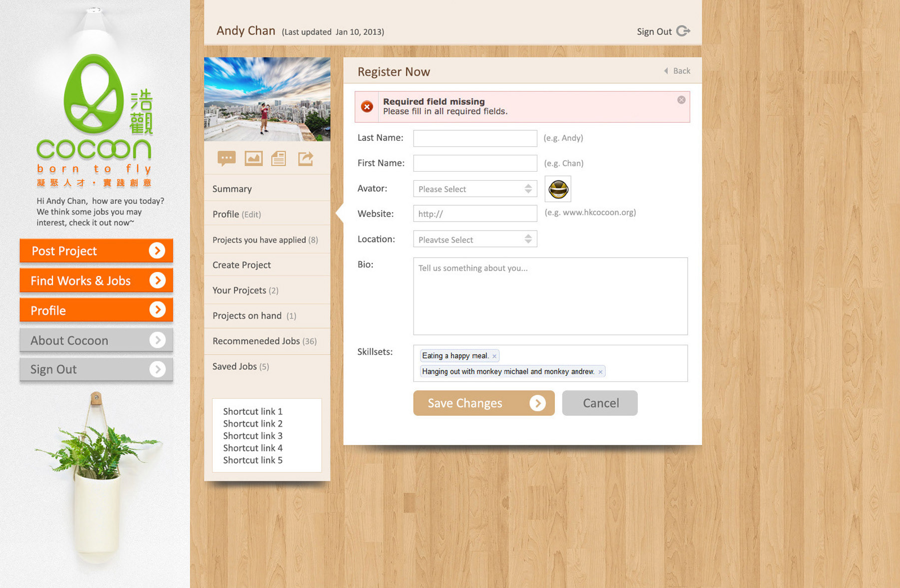
Task: Click Shortcut link 4
Action: [x=253, y=448]
